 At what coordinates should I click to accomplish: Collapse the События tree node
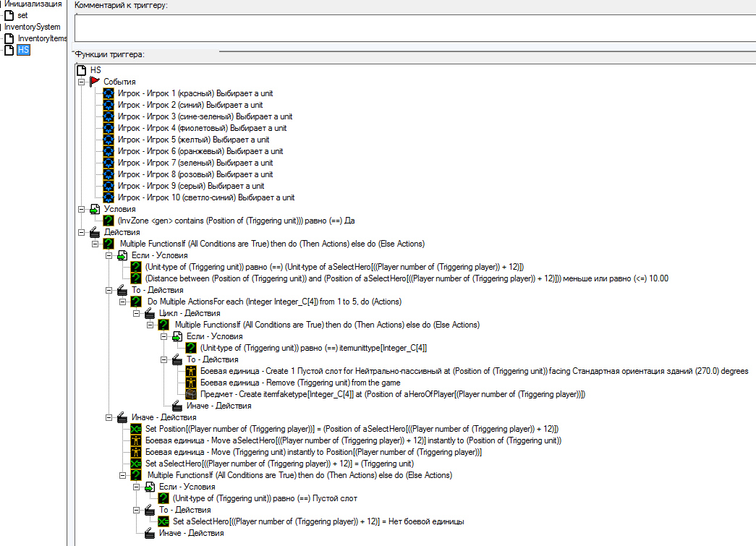point(82,82)
